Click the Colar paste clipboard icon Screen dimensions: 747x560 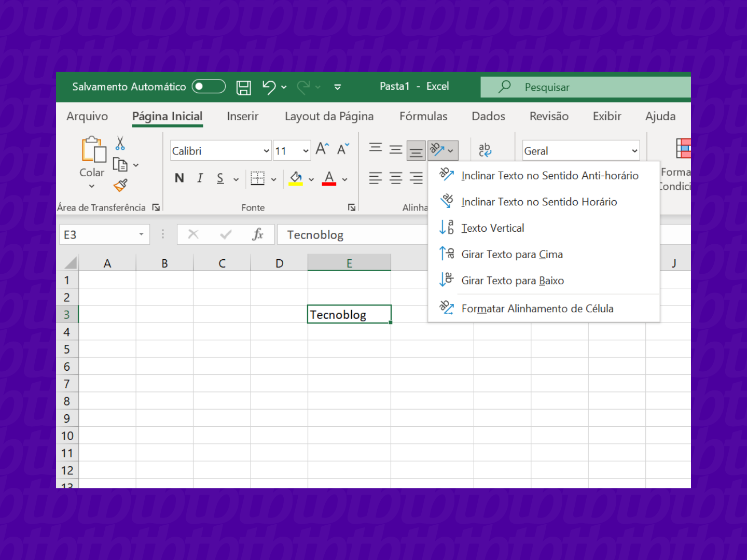(94, 149)
